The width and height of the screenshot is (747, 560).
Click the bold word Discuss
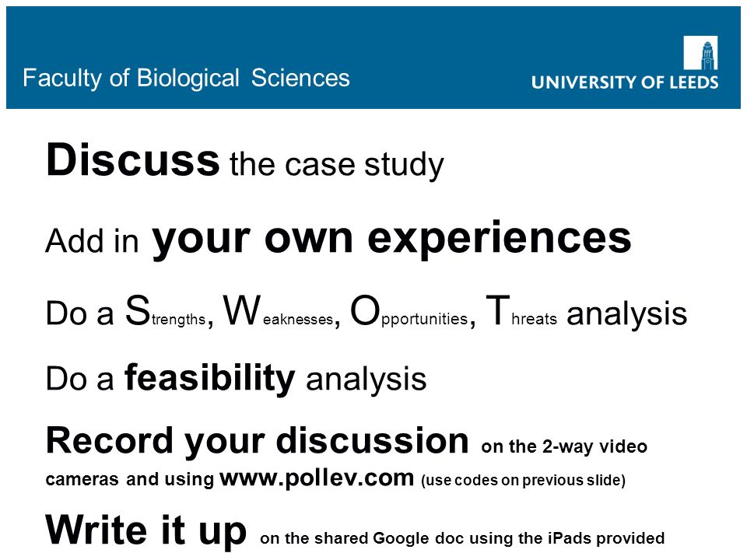click(x=132, y=159)
